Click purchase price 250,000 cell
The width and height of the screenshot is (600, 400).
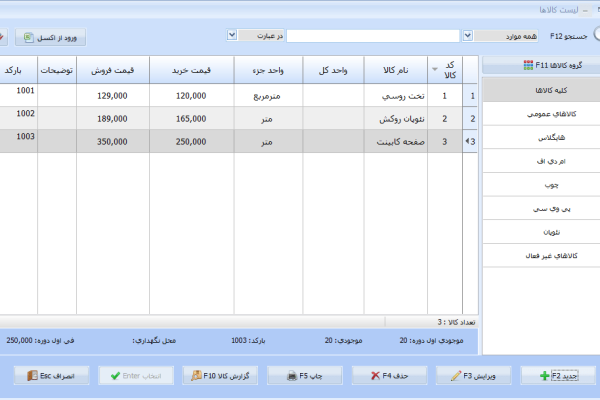point(191,142)
